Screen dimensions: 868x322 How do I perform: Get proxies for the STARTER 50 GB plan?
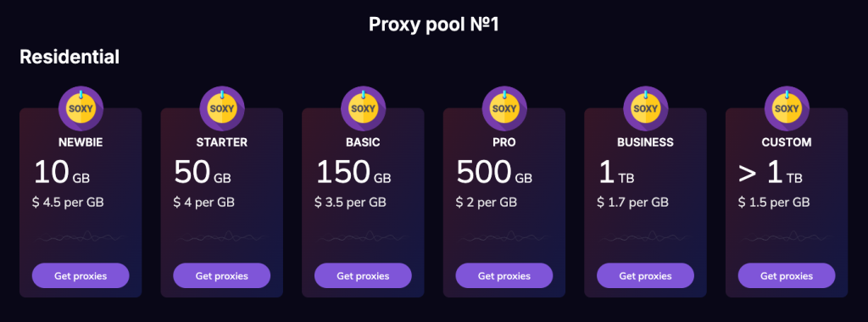(x=222, y=275)
